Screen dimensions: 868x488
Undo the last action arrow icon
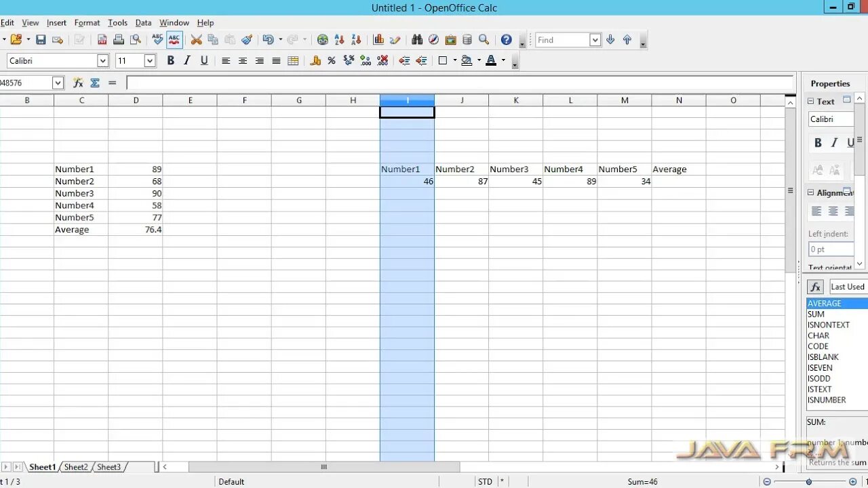tap(268, 40)
